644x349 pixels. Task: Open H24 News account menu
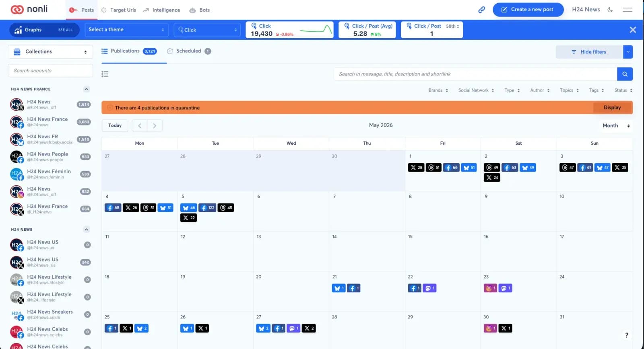point(586,10)
